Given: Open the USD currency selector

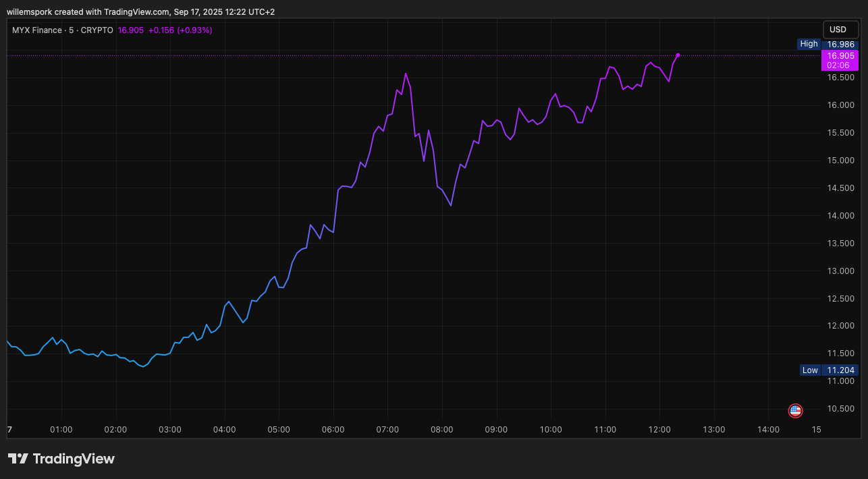Looking at the screenshot, I should [838, 30].
